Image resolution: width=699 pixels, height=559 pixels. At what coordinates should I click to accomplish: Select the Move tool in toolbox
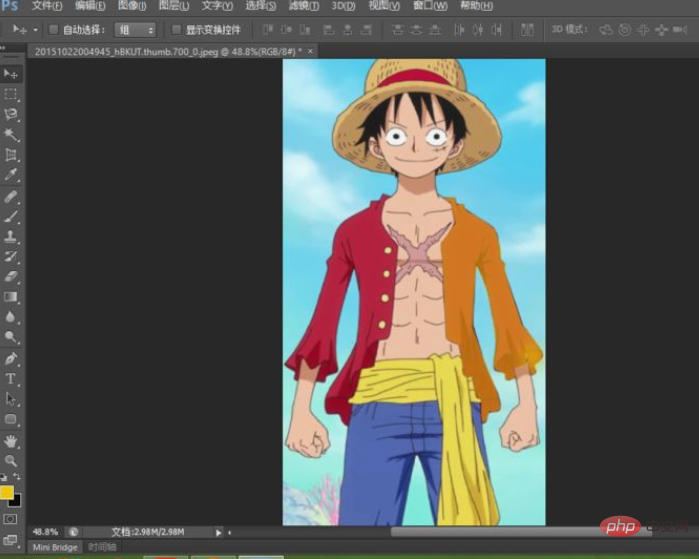pos(10,74)
